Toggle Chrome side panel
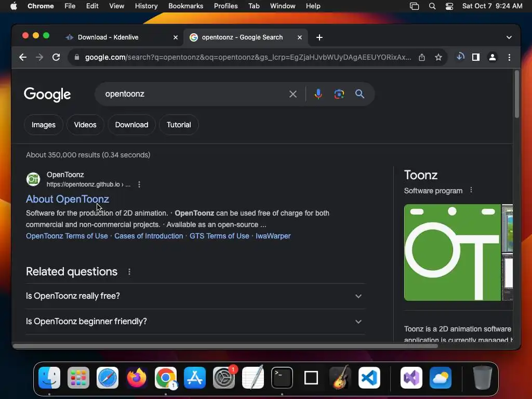This screenshot has width=532, height=399. 476,57
